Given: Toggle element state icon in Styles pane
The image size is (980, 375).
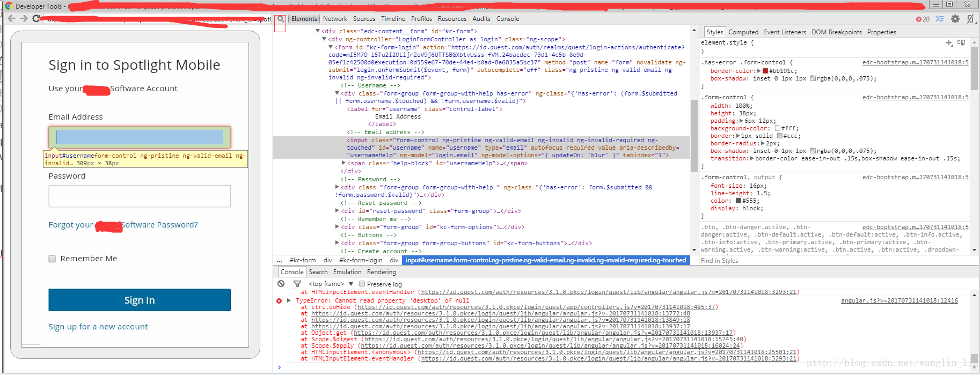Looking at the screenshot, I should [x=961, y=42].
